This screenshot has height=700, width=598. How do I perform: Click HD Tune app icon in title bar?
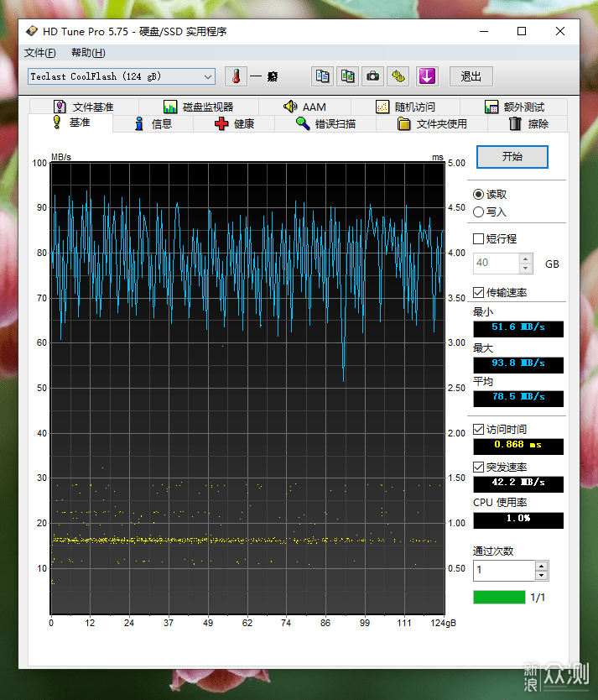(32, 31)
